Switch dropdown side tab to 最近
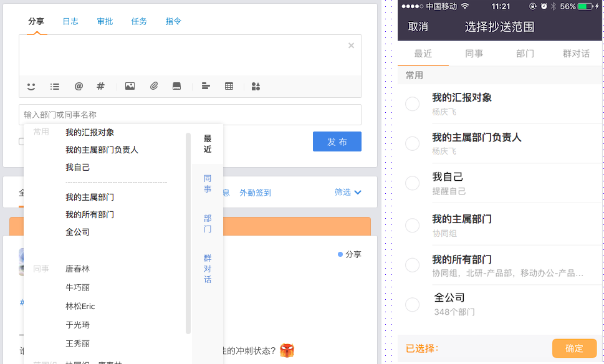 click(x=207, y=144)
